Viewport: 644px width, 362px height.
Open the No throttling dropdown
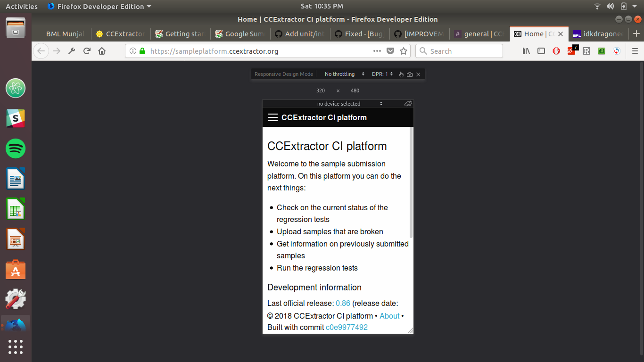[x=345, y=74]
